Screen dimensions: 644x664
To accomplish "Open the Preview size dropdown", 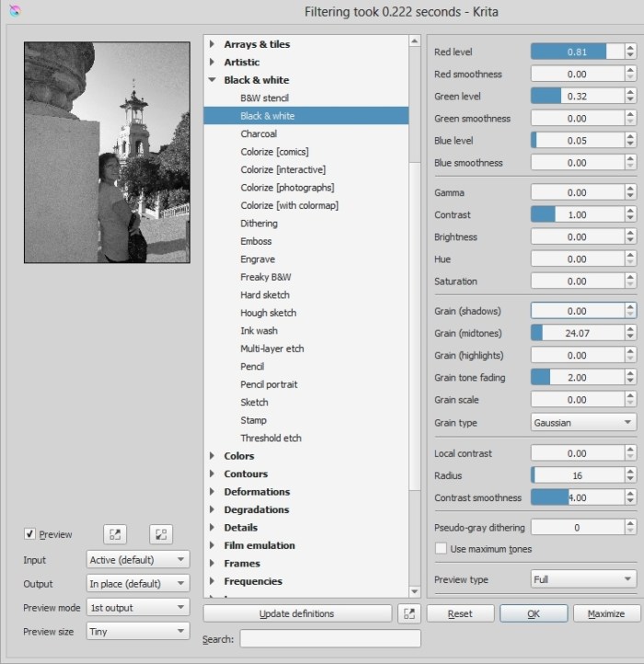I will [138, 631].
